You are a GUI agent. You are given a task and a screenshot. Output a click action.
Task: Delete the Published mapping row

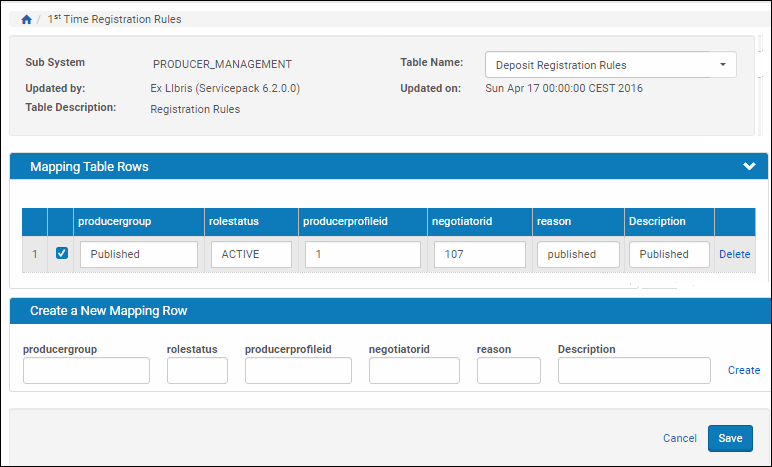click(734, 254)
